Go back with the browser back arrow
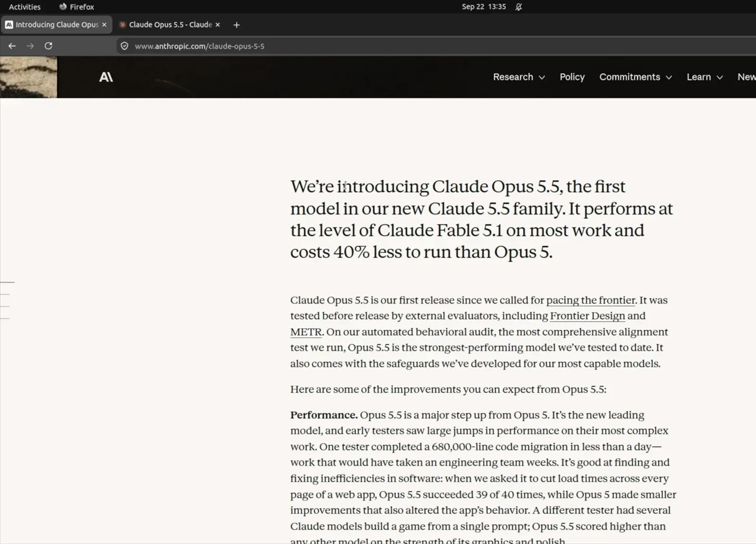Image resolution: width=756 pixels, height=544 pixels. [x=12, y=46]
